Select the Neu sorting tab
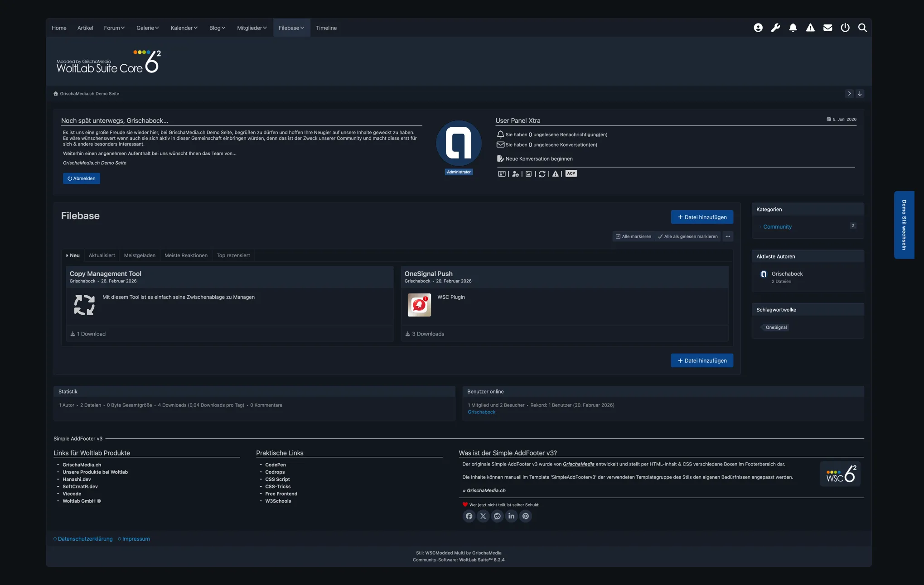 pos(73,255)
